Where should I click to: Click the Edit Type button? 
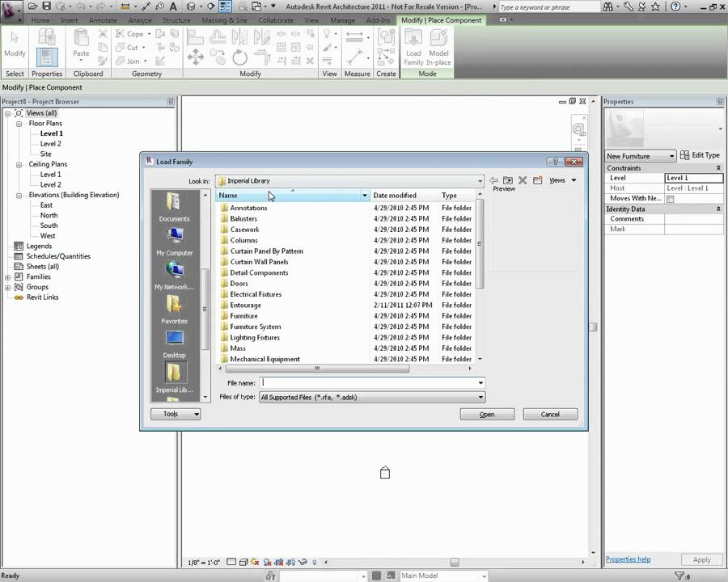click(700, 155)
